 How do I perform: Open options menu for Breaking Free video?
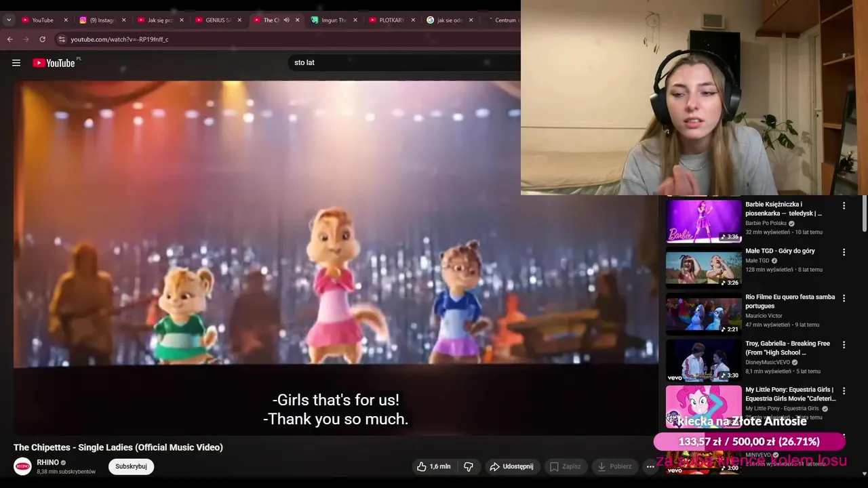pyautogui.click(x=844, y=345)
